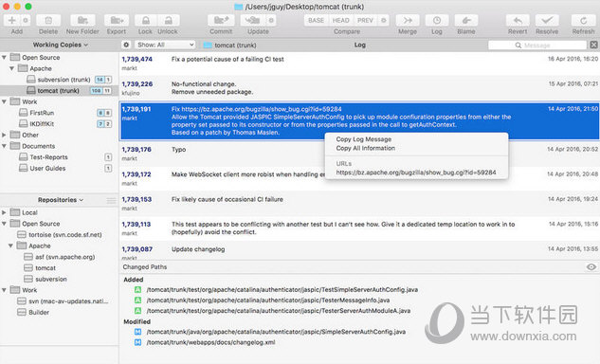Select revision 1,739,113 log entry
Viewport: 600px width, 364px height.
click(359, 228)
